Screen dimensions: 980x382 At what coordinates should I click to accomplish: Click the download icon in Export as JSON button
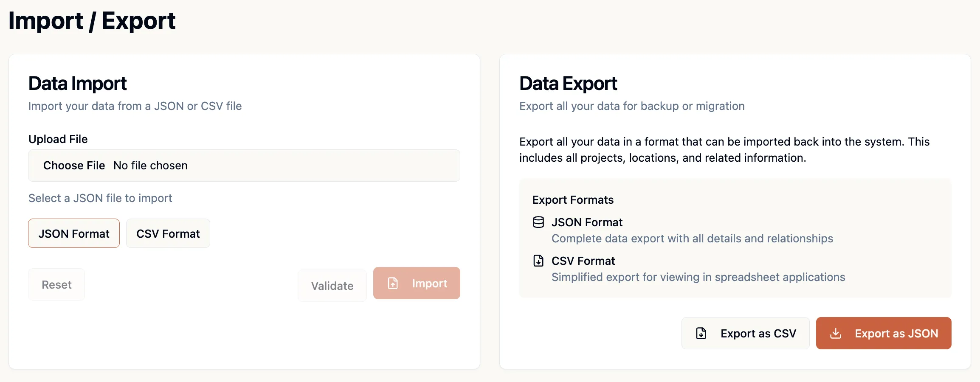[836, 333]
